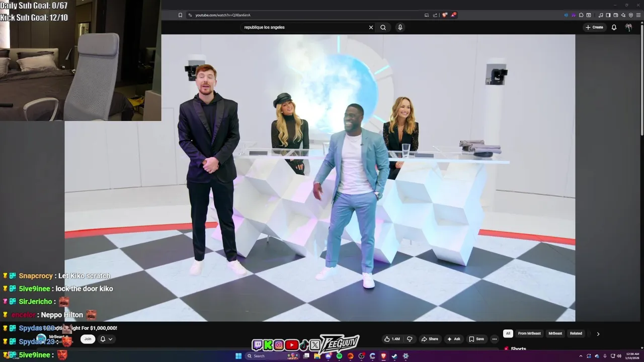
Task: Open Settings gear in taskbar
Action: click(x=406, y=356)
